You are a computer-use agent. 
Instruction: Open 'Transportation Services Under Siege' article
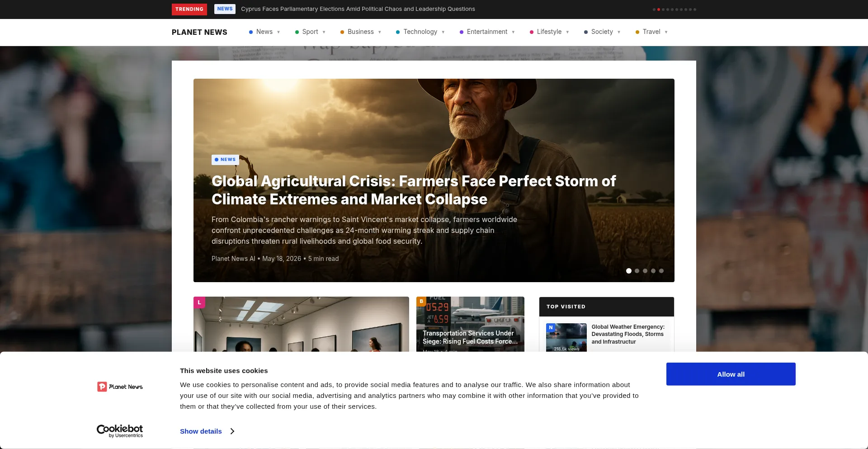[x=470, y=337]
